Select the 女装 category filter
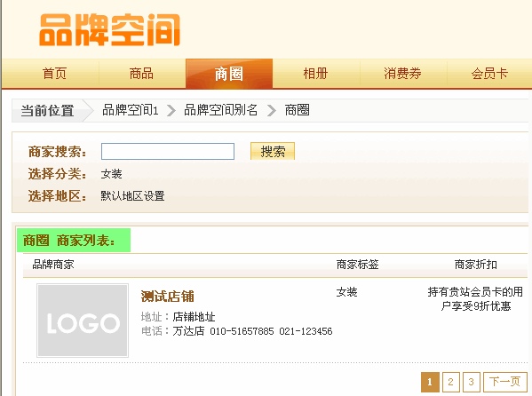 (x=111, y=174)
